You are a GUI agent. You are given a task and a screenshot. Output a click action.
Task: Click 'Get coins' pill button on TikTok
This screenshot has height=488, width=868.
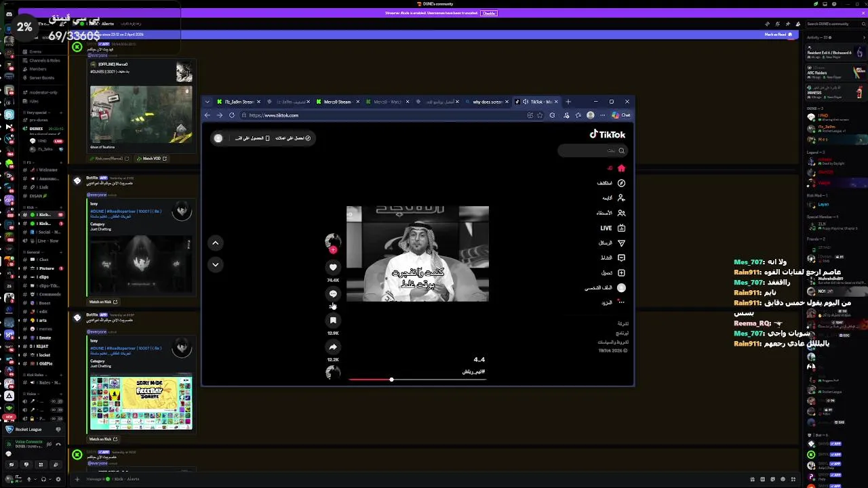pyautogui.click(x=292, y=138)
